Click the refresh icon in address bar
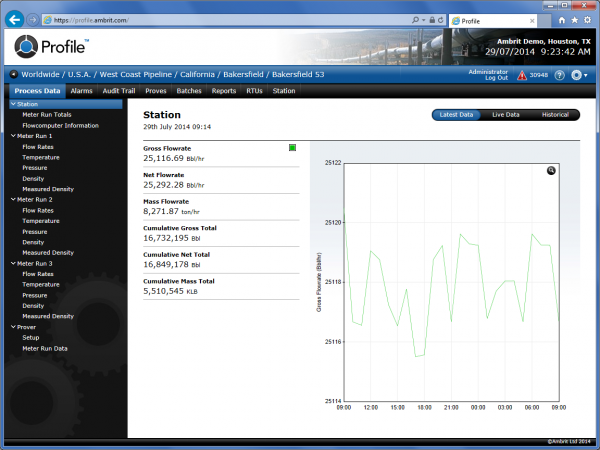Image resolution: width=600 pixels, height=450 pixels. pos(441,20)
